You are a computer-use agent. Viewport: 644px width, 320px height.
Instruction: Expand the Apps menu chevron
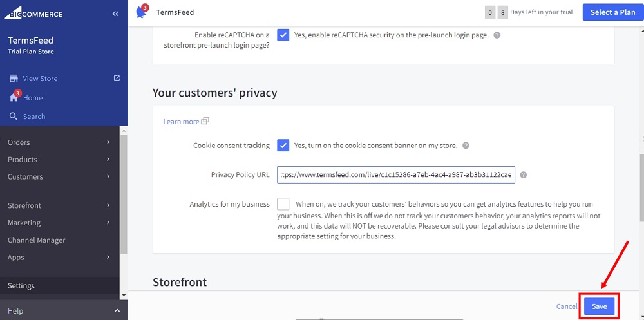pyautogui.click(x=108, y=257)
